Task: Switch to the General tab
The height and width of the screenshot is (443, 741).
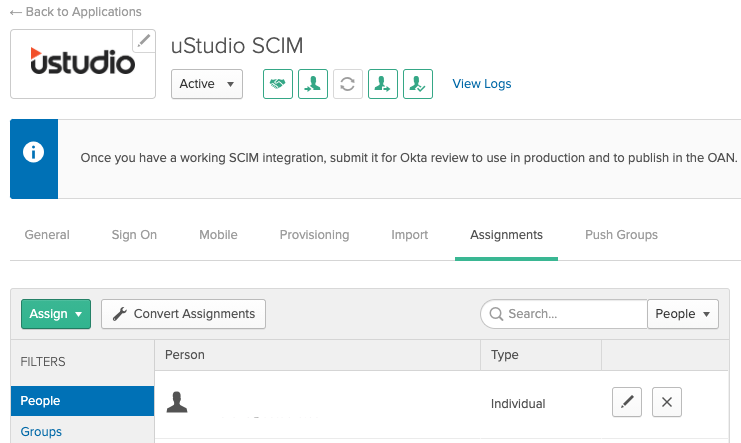Action: coord(47,235)
